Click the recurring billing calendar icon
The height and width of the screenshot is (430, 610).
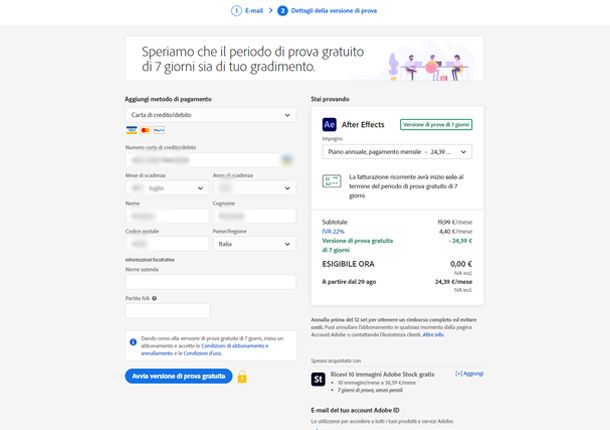(332, 181)
